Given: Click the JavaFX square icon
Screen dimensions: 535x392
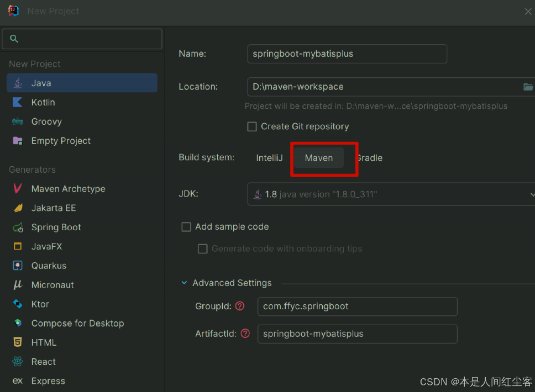Looking at the screenshot, I should (x=17, y=246).
